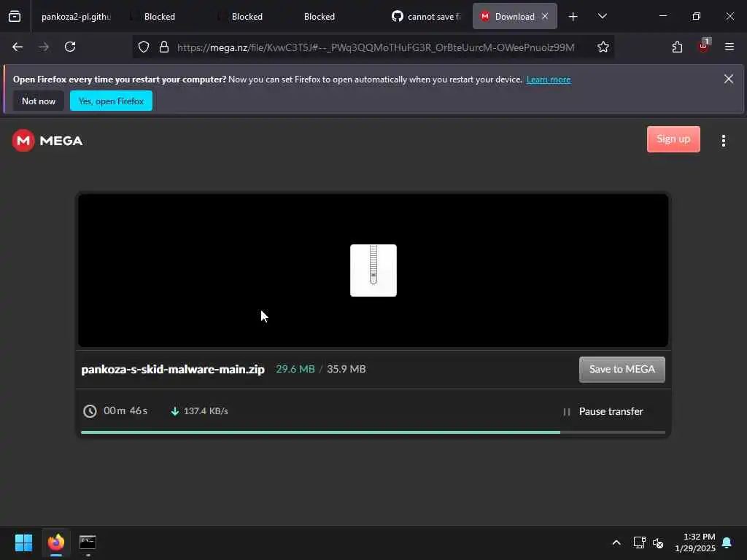Click the 29.6 MB downloaded value
This screenshot has height=560, width=747.
[x=295, y=369]
